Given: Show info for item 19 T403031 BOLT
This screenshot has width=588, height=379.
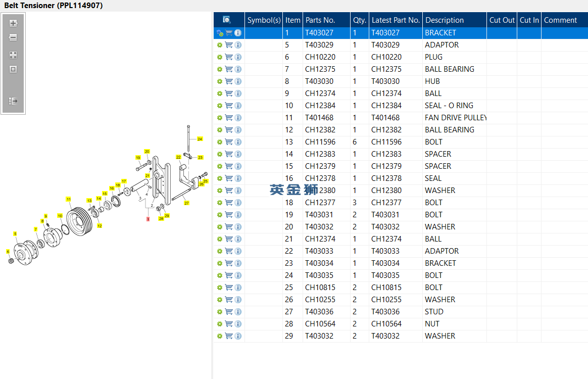Looking at the screenshot, I should (238, 215).
